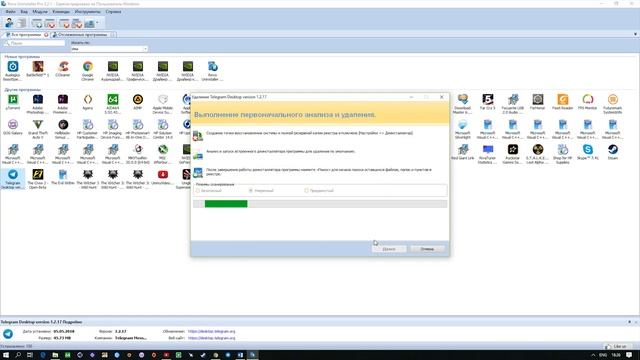Click the program search input field
640x360 pixels.
coord(35,43)
